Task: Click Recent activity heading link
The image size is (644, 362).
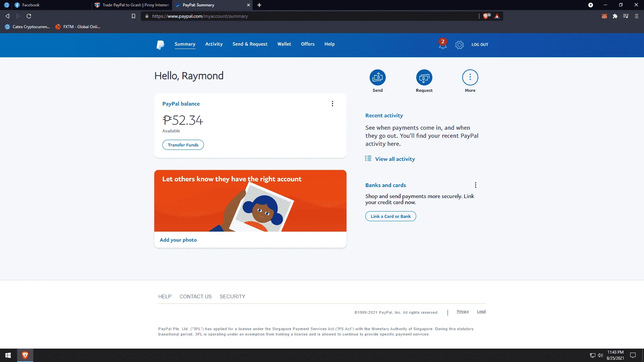Action: pyautogui.click(x=384, y=115)
